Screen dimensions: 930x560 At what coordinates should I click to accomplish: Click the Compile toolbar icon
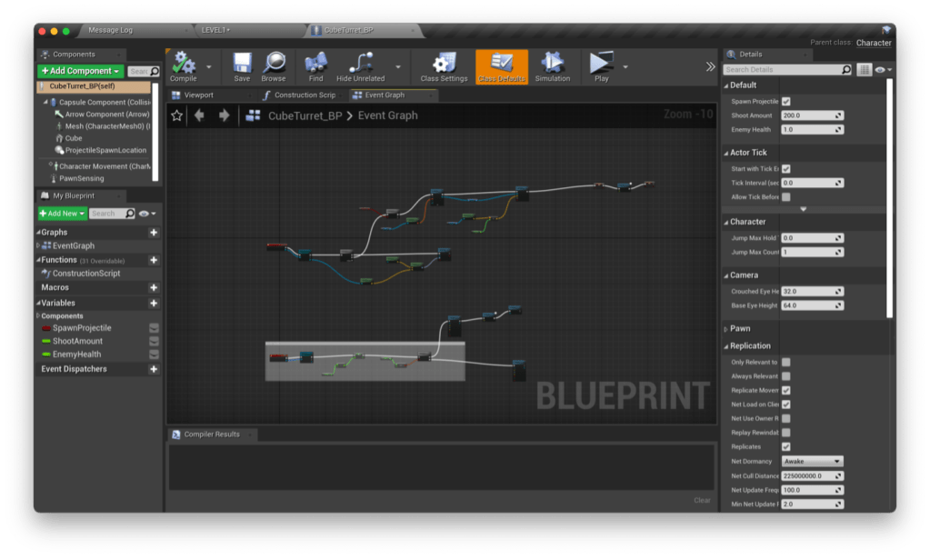184,64
